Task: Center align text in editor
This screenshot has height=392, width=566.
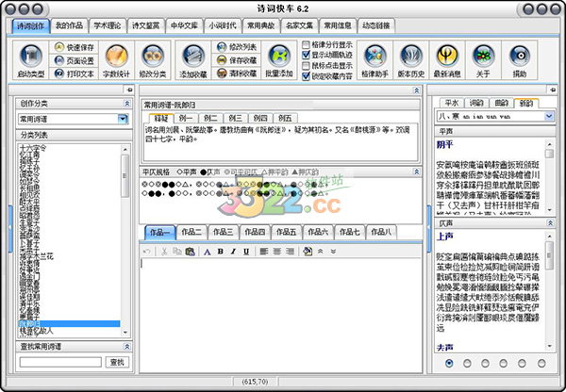Action: [276, 252]
